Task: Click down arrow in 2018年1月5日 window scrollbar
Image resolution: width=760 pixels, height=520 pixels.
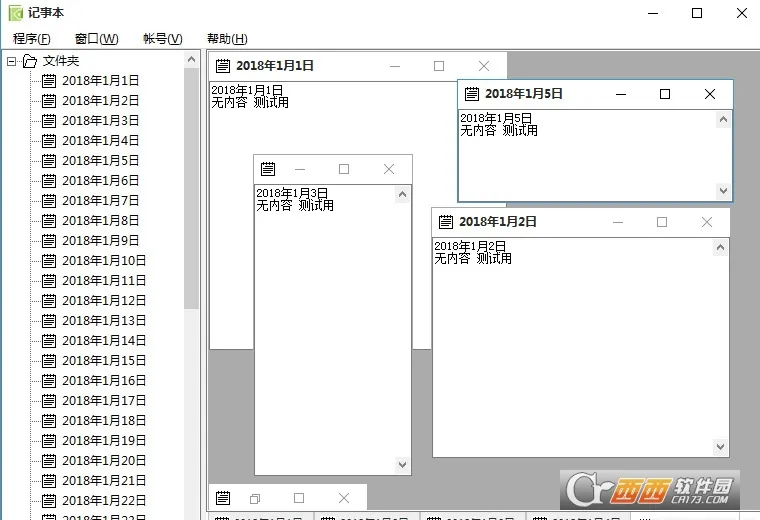Action: (723, 191)
